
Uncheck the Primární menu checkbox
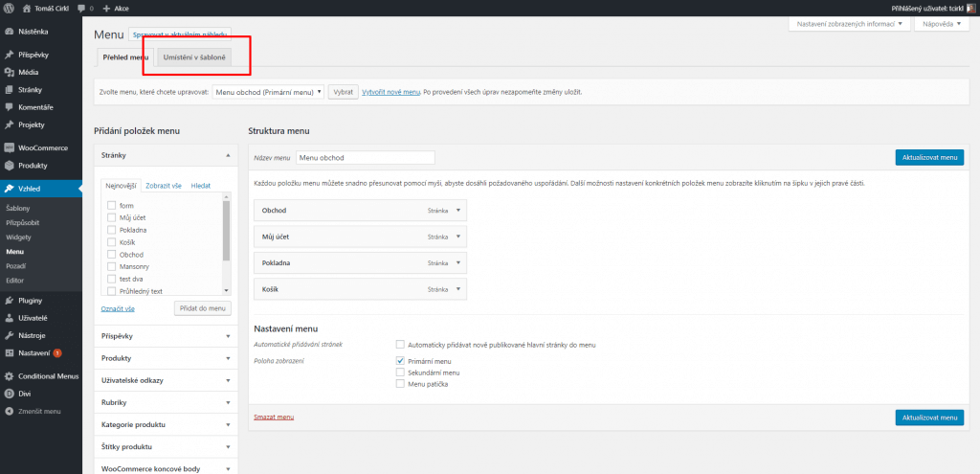(400, 361)
